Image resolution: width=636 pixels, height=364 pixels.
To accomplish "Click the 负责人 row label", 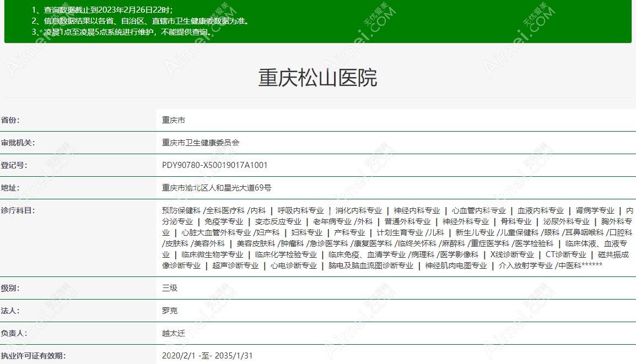I will 14,333.
